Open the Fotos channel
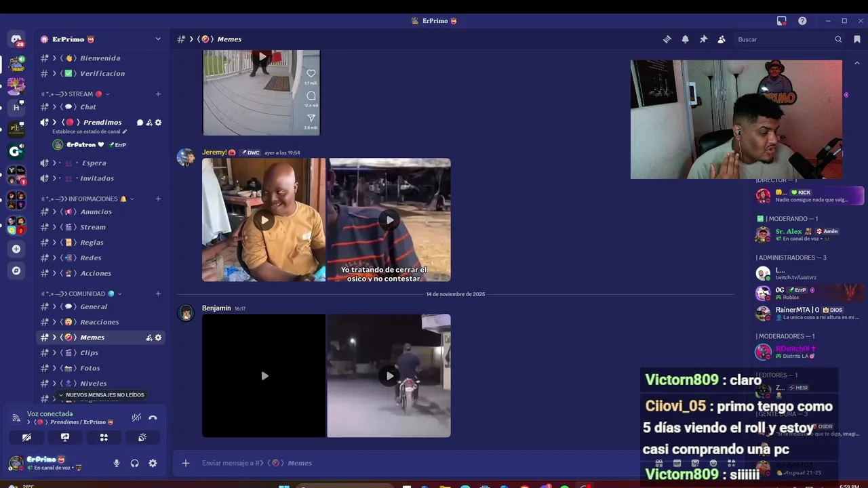The height and width of the screenshot is (488, 868). pos(100,368)
